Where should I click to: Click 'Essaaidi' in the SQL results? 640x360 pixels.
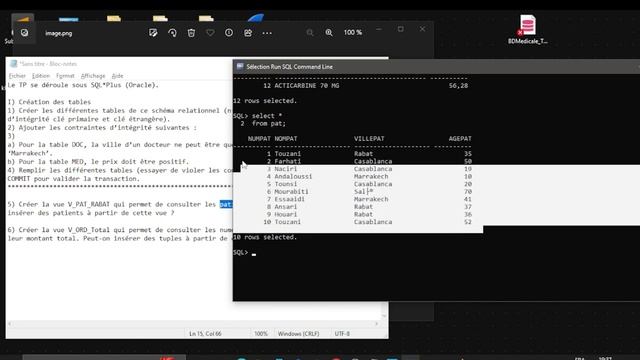[x=289, y=199]
